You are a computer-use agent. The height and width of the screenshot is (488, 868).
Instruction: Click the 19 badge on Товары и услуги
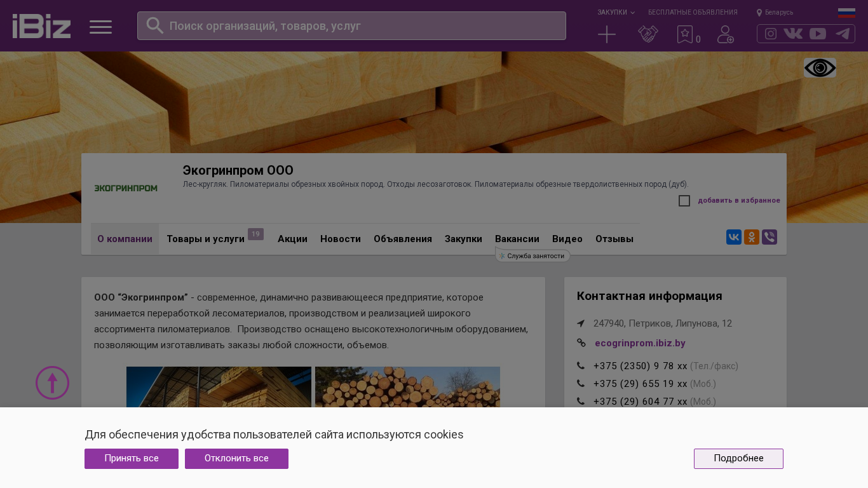coord(255,234)
